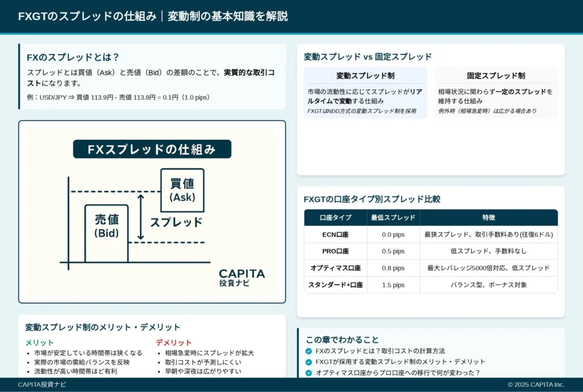Click the double-headed スプレッド arrow in the diagram
Image resolution: width=583 pixels, height=392 pixels.
[x=141, y=217]
